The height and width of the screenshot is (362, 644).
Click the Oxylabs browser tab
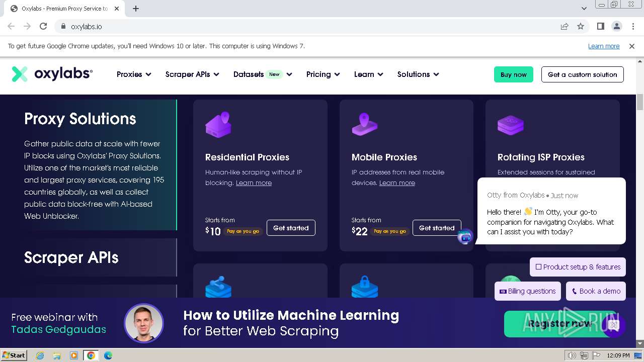click(65, 9)
